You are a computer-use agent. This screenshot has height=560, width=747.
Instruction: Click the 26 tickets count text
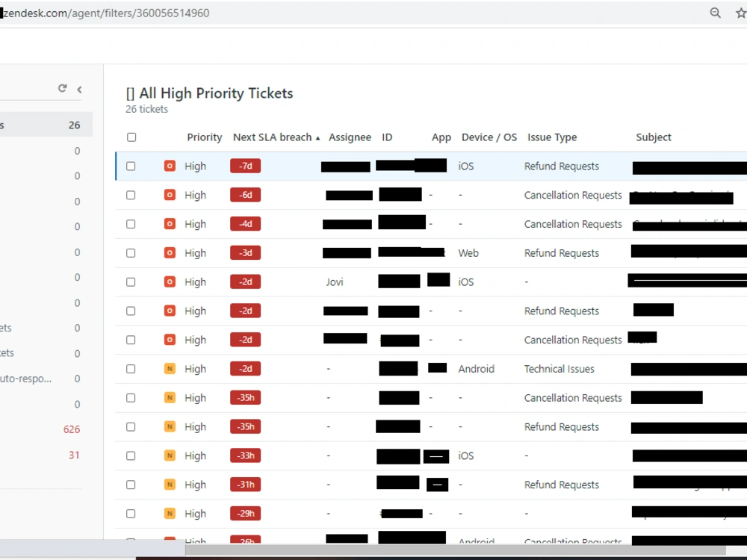click(146, 110)
